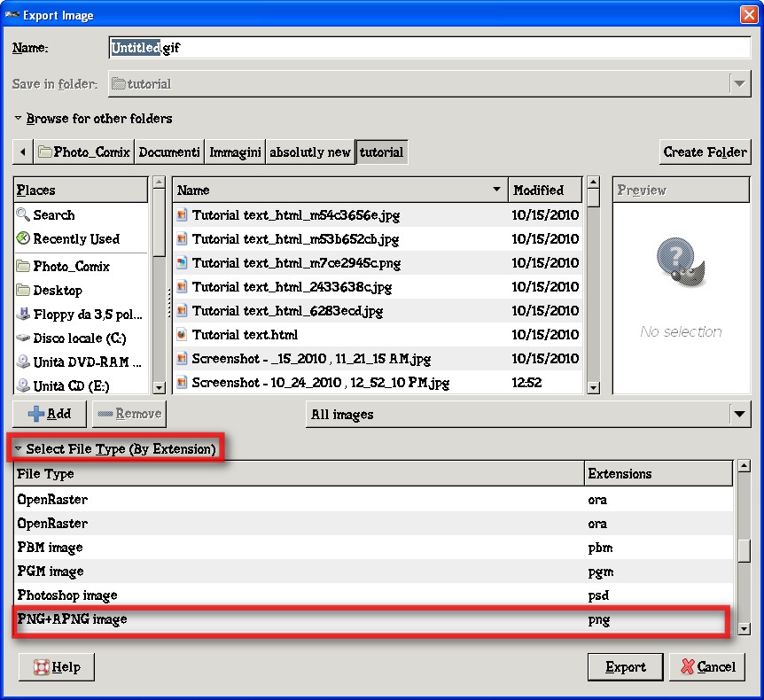This screenshot has width=764, height=700.
Task: Click the Unità CD (E:) drive icon
Action: tap(23, 385)
